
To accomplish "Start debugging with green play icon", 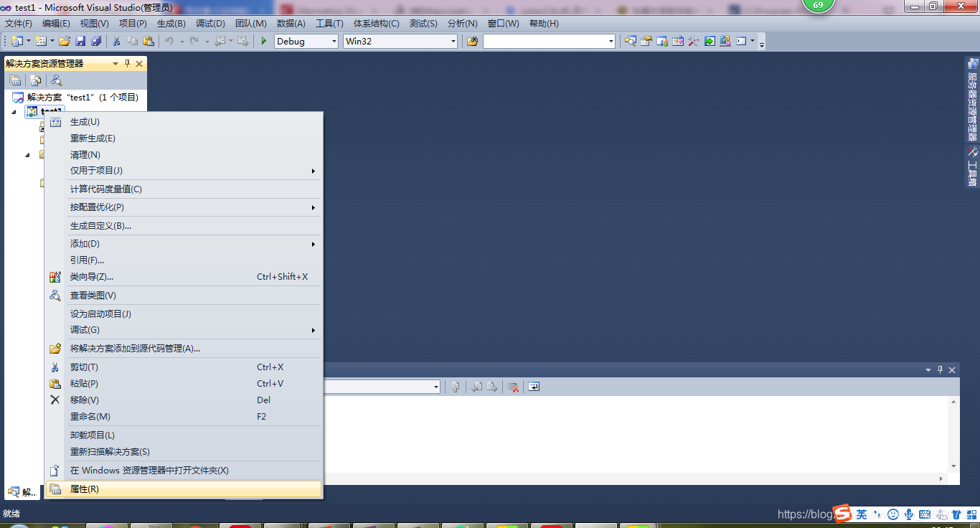I will point(264,41).
